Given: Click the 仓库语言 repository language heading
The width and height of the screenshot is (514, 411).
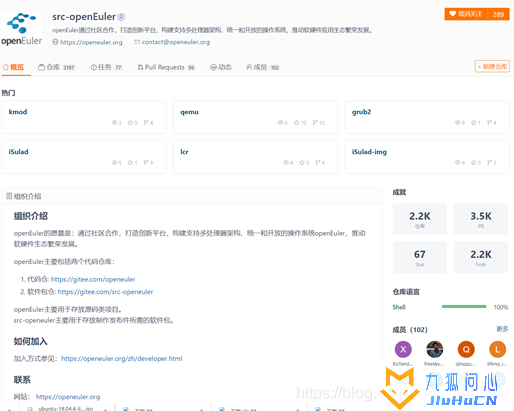Looking at the screenshot, I should point(406,292).
